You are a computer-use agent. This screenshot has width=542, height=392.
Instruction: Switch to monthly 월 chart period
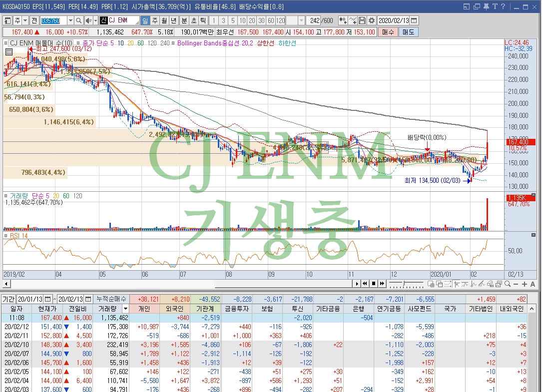[x=164, y=21]
